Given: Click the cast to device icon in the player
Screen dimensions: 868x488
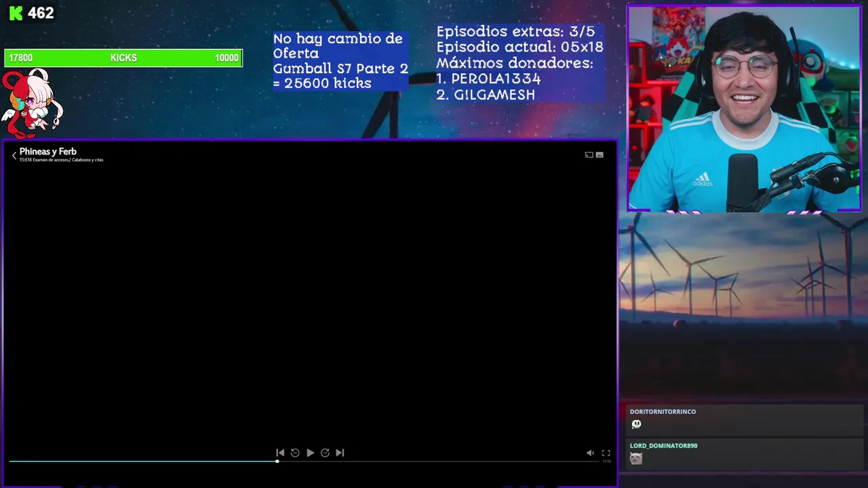Looking at the screenshot, I should (589, 155).
